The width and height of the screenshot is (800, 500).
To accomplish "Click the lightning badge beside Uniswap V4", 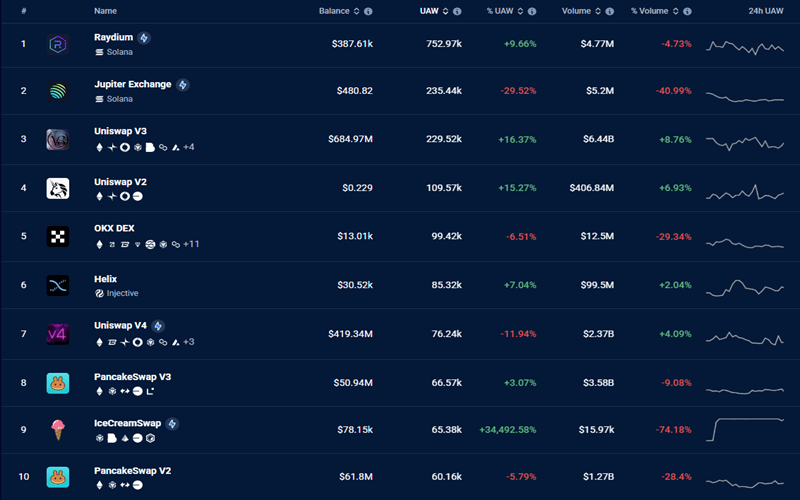I will pyautogui.click(x=158, y=326).
